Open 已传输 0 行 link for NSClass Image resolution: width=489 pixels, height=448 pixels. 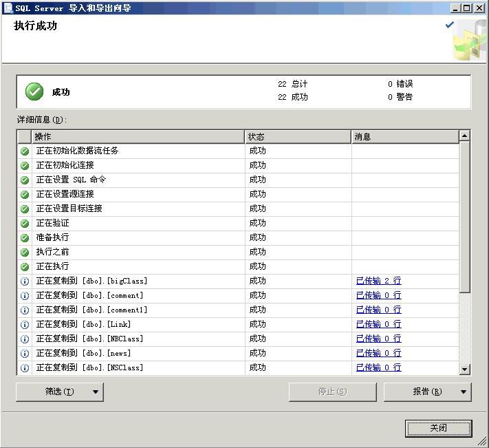point(378,367)
